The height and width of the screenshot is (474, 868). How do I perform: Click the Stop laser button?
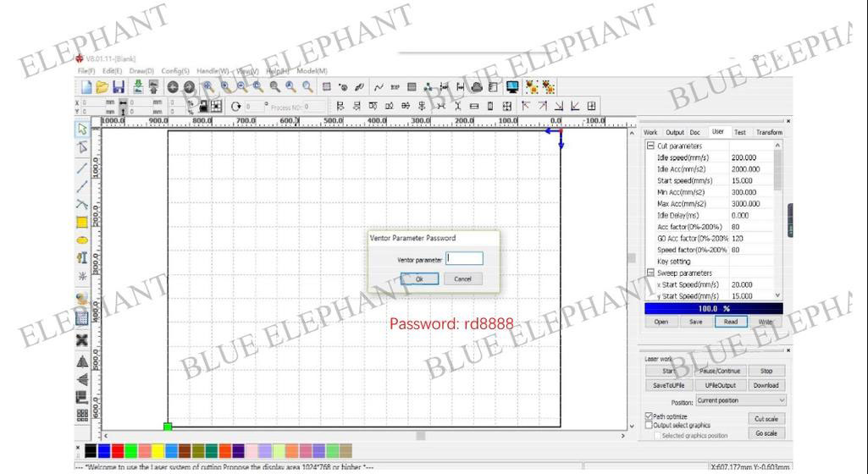click(766, 371)
